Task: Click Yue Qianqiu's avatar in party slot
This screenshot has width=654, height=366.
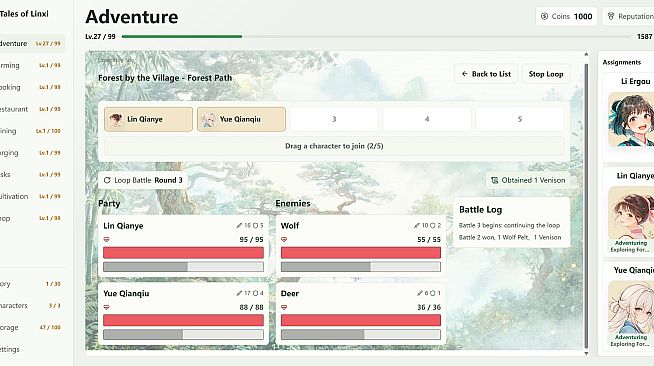Action: [x=209, y=119]
